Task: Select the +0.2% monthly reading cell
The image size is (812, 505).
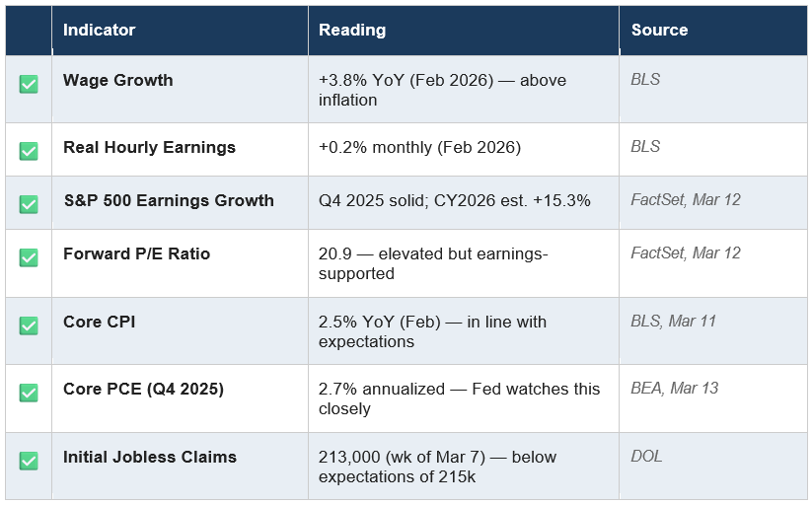Action: pos(419,147)
